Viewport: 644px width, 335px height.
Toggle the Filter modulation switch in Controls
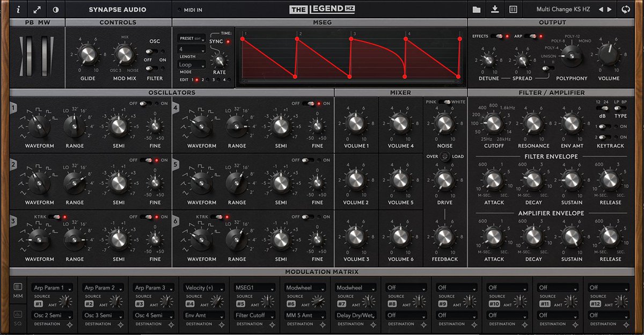point(151,68)
